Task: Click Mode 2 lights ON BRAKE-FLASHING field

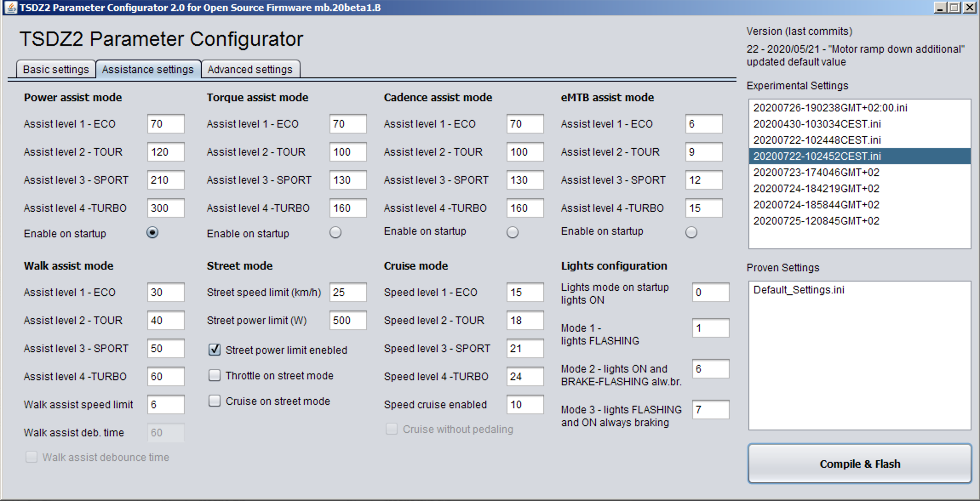Action: point(711,369)
